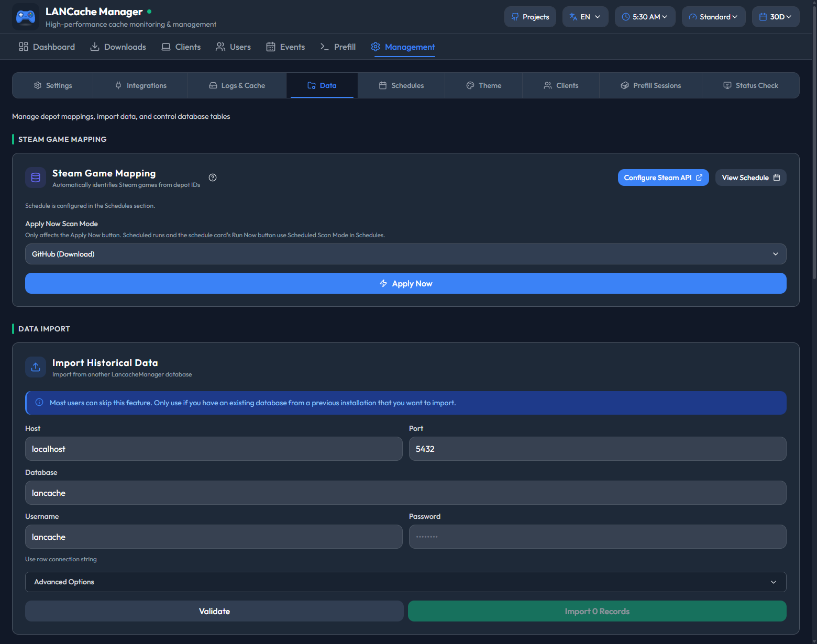The image size is (817, 644).
Task: Open the Standard refresh rate dropdown
Action: [x=713, y=17]
